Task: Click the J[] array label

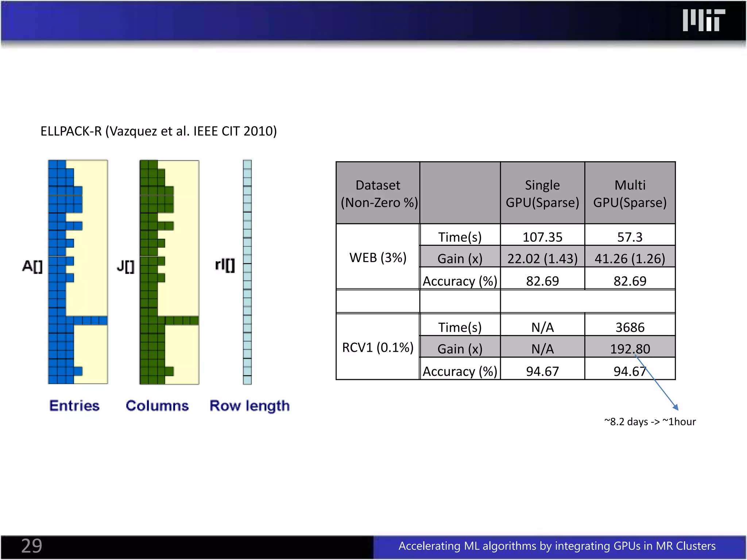Action: pyautogui.click(x=125, y=266)
